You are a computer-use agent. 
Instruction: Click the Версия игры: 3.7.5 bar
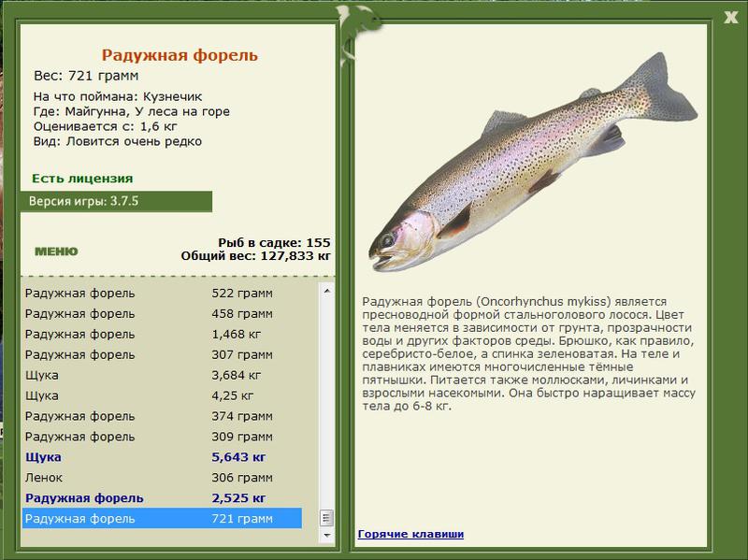click(116, 201)
